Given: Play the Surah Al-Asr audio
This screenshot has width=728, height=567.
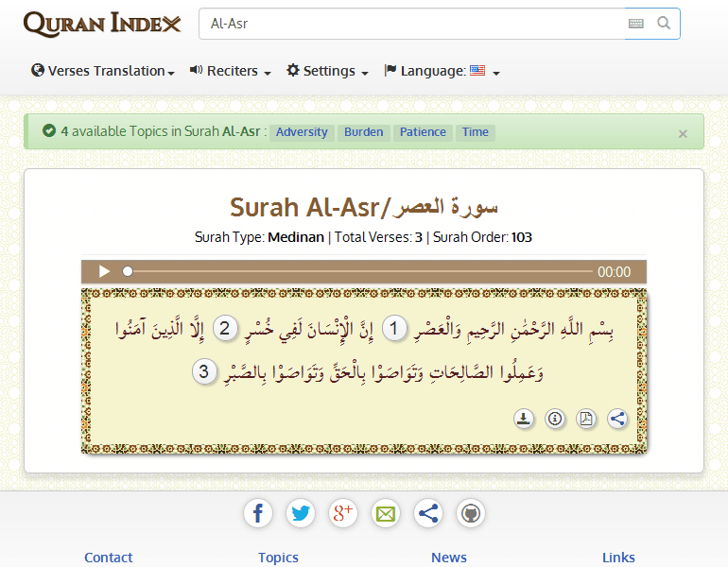Looking at the screenshot, I should click(104, 272).
